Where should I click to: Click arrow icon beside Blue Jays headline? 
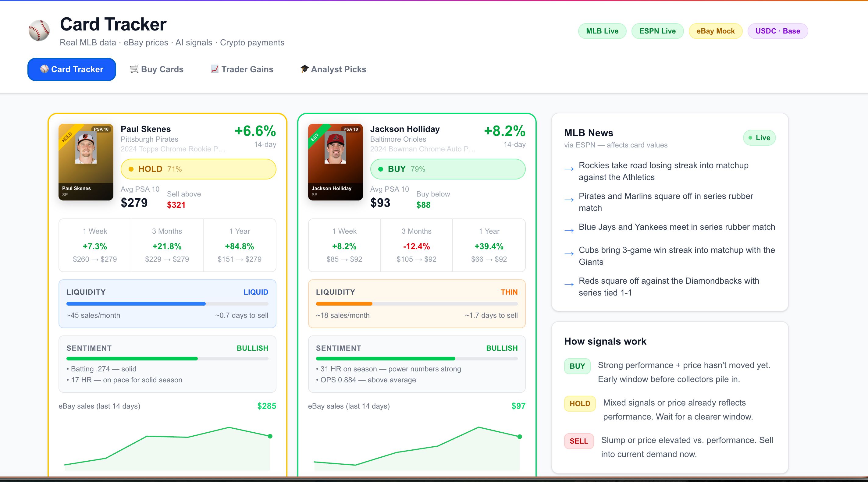point(569,231)
